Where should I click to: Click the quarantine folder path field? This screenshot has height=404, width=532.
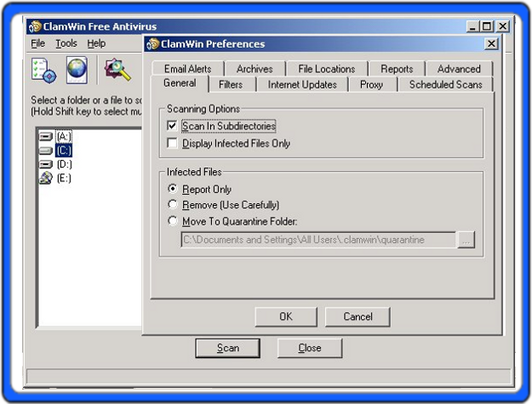pyautogui.click(x=318, y=240)
